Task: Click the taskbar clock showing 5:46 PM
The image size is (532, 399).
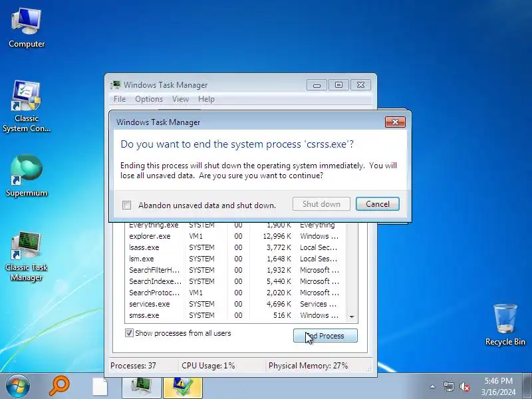Action: 498,386
